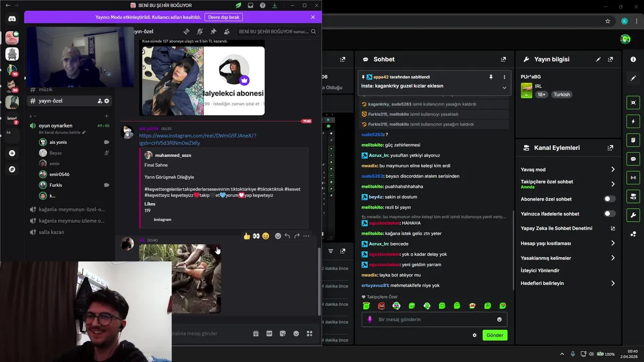Toggle the document sidebar panel
The image size is (644, 362).
(633, 140)
